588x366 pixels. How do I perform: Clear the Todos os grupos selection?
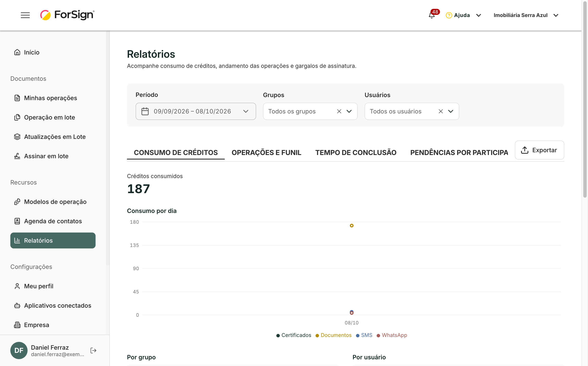339,111
